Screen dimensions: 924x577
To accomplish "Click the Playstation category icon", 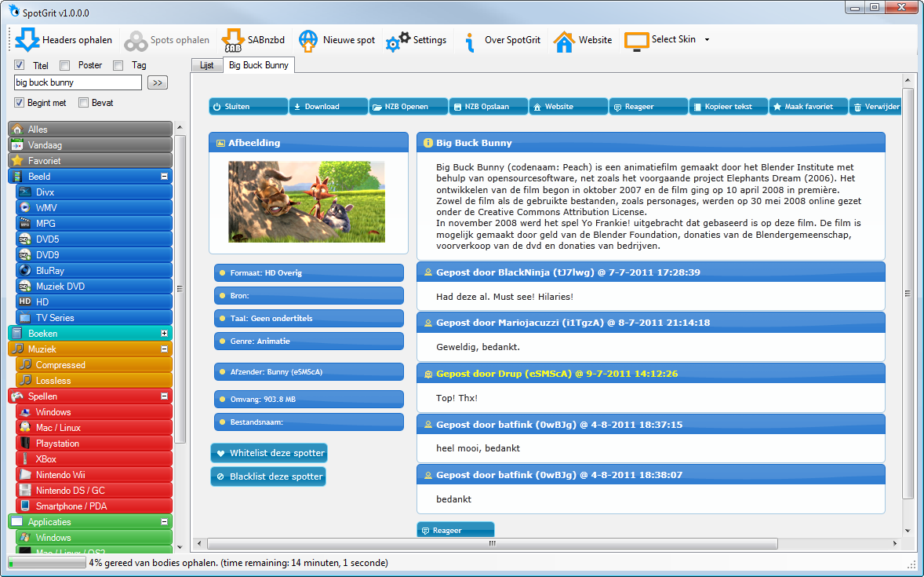I will pos(25,443).
